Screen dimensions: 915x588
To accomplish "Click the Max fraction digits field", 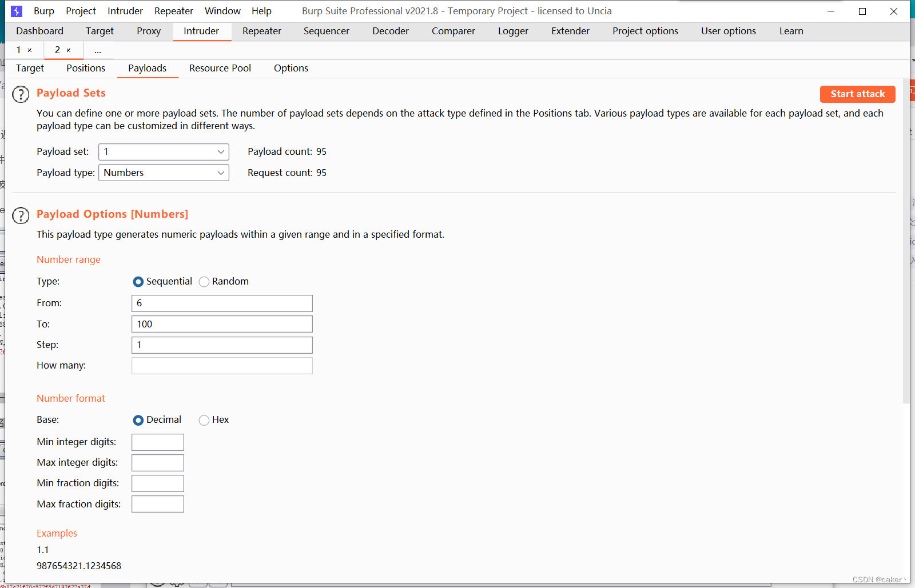I will (x=158, y=504).
